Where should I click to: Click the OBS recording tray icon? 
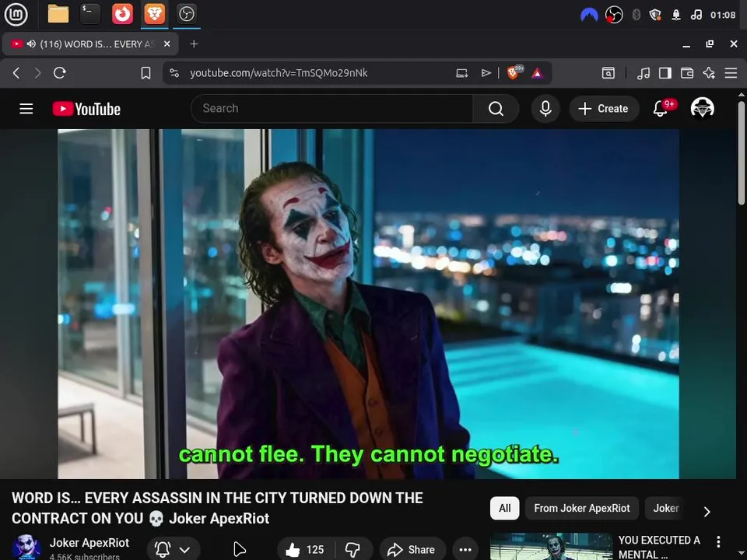[614, 15]
